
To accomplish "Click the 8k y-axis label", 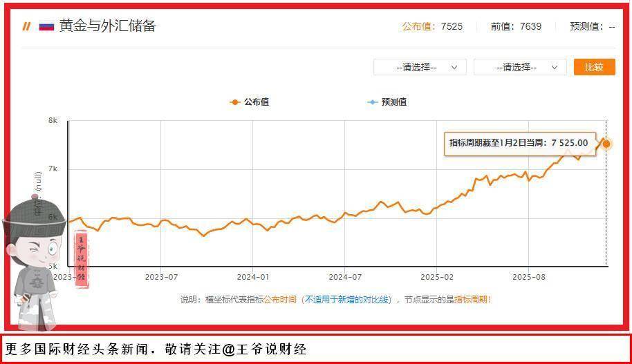I will (x=53, y=120).
